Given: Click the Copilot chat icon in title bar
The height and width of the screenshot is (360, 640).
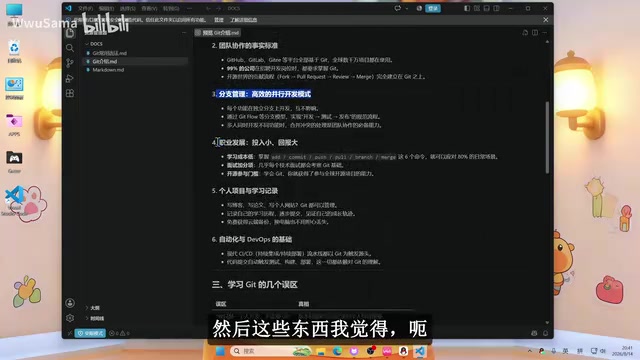Looking at the screenshot, I should (x=397, y=8).
